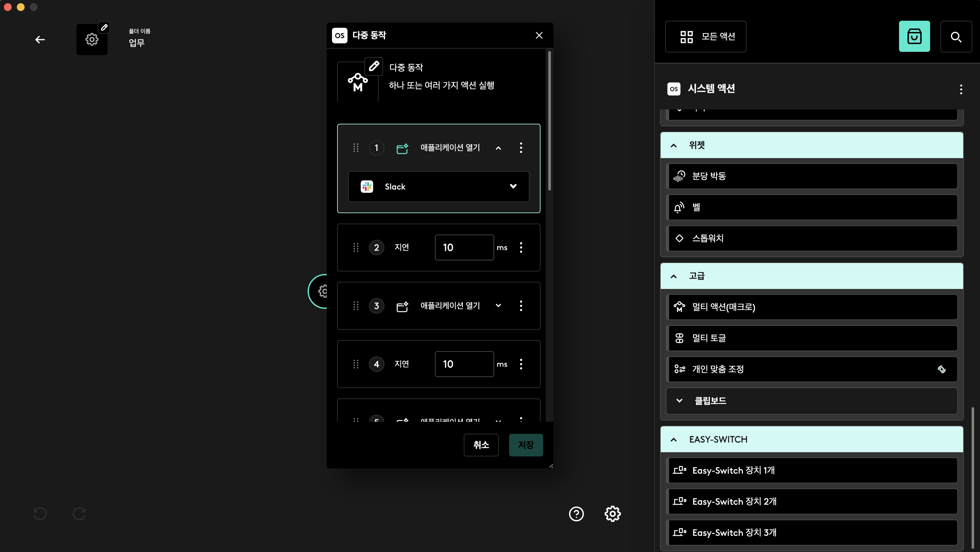Open the system actions three-dot menu
The image size is (980, 552).
click(961, 89)
